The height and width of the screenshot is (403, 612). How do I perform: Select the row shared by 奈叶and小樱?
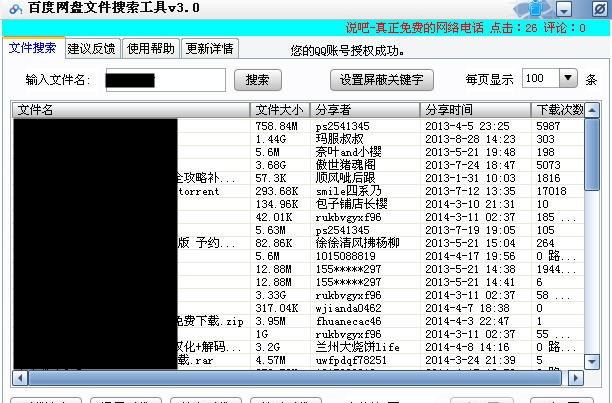[299, 152]
